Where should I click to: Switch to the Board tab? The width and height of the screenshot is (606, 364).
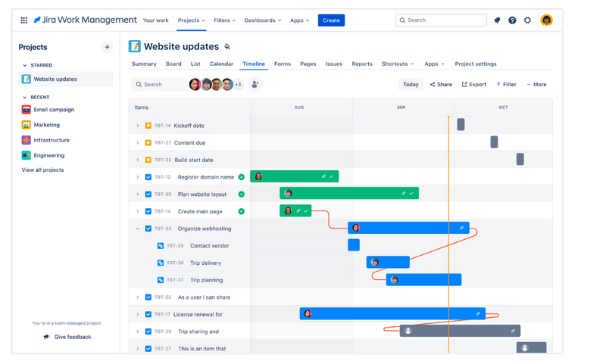tap(173, 64)
